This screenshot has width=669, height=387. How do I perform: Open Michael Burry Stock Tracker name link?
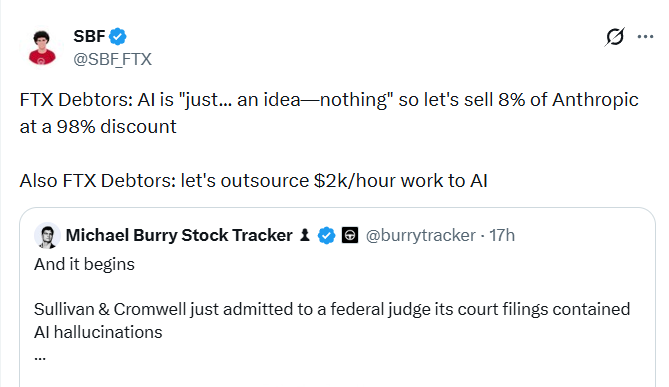pyautogui.click(x=179, y=236)
